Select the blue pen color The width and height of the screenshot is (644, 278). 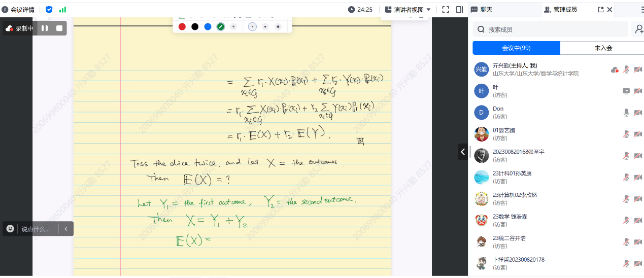coord(208,26)
